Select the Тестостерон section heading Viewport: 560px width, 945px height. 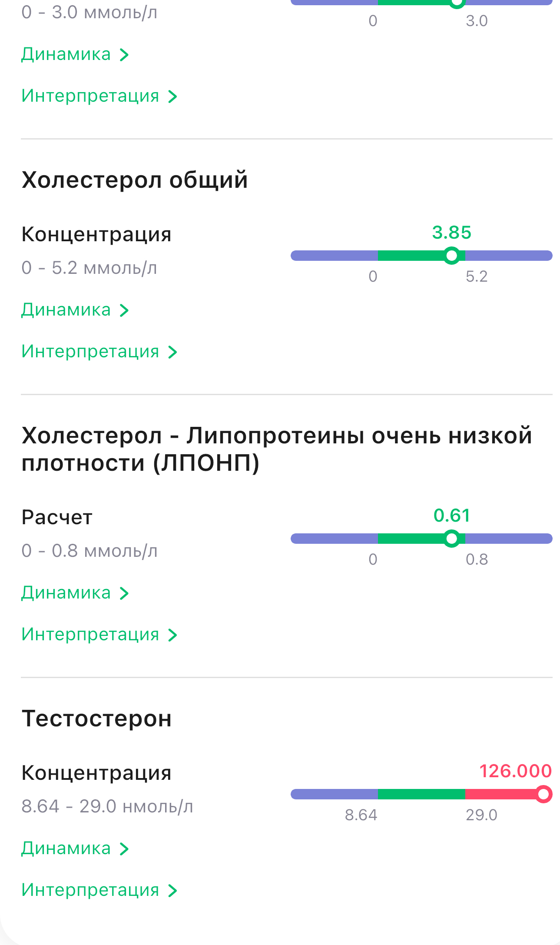(96, 719)
